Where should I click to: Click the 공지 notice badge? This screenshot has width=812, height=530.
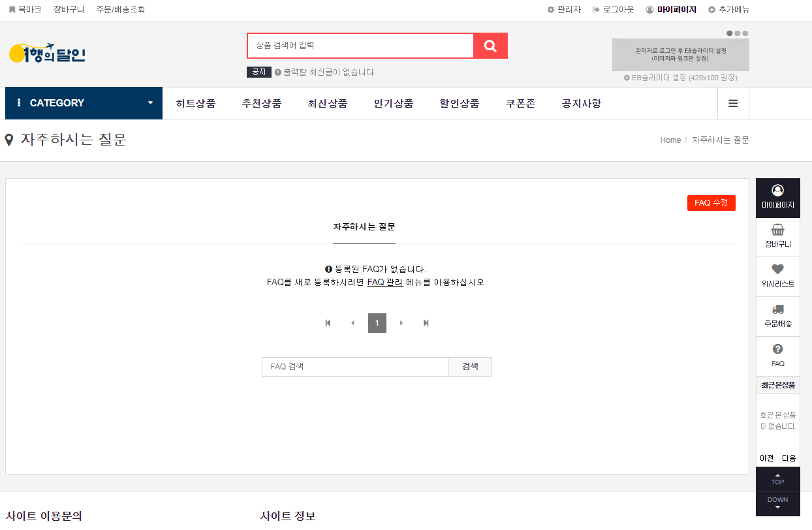(x=259, y=72)
